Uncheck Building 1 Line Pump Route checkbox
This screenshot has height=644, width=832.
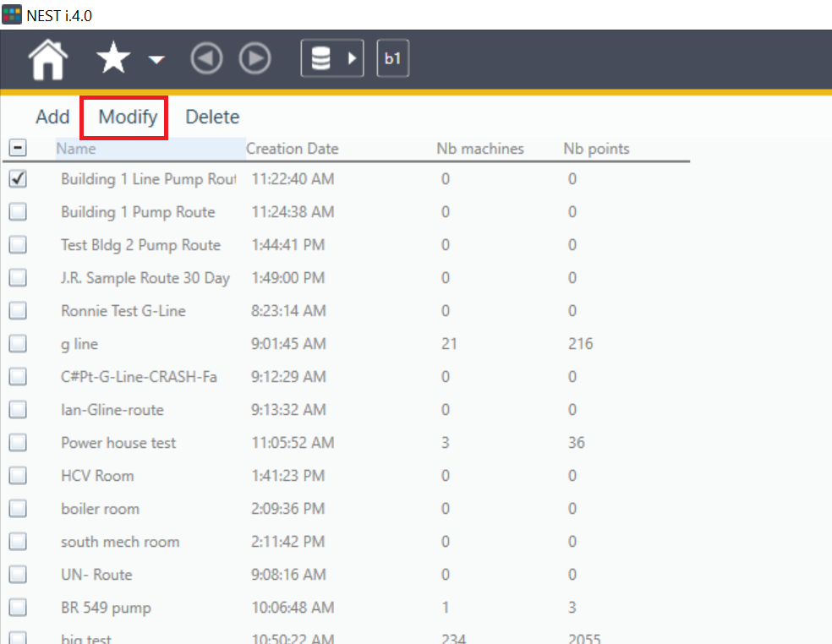click(x=18, y=179)
